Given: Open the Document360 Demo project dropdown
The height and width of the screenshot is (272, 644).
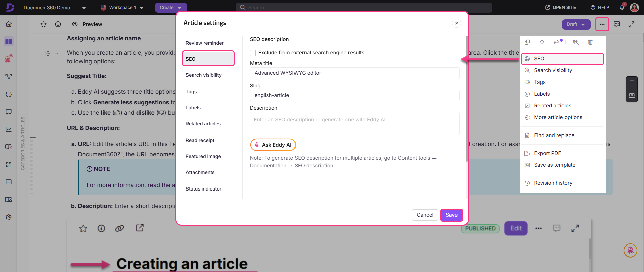Looking at the screenshot, I should [55, 7].
